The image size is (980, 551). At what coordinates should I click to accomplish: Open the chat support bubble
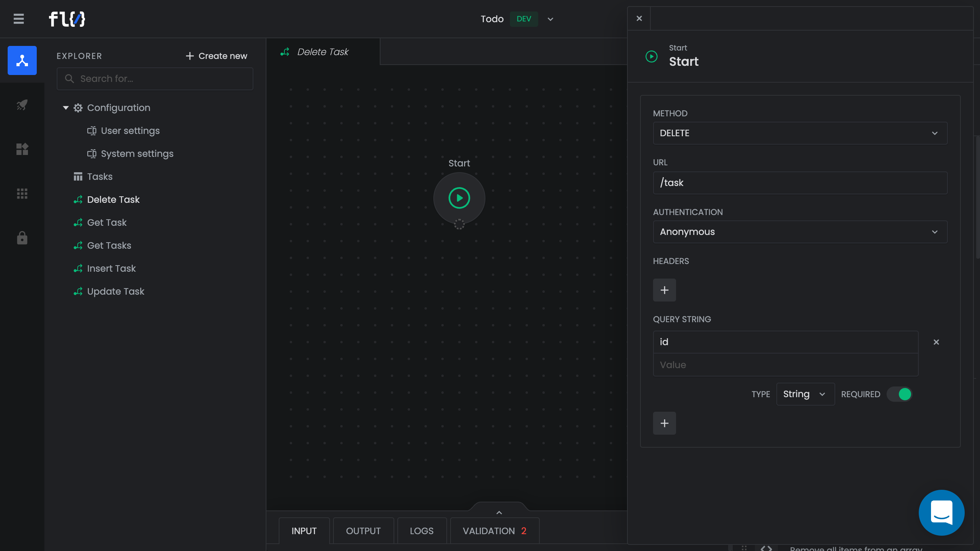(x=941, y=512)
